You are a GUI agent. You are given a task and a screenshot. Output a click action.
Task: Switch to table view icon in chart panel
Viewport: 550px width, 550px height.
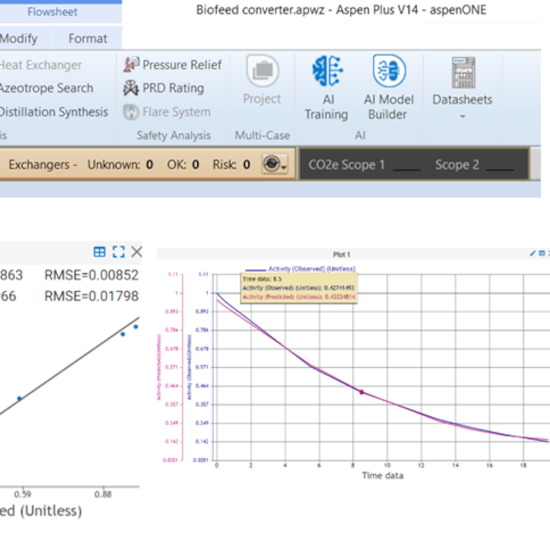(100, 252)
